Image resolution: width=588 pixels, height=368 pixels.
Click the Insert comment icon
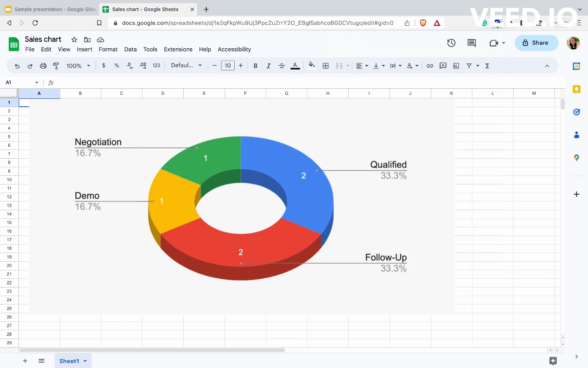[443, 66]
